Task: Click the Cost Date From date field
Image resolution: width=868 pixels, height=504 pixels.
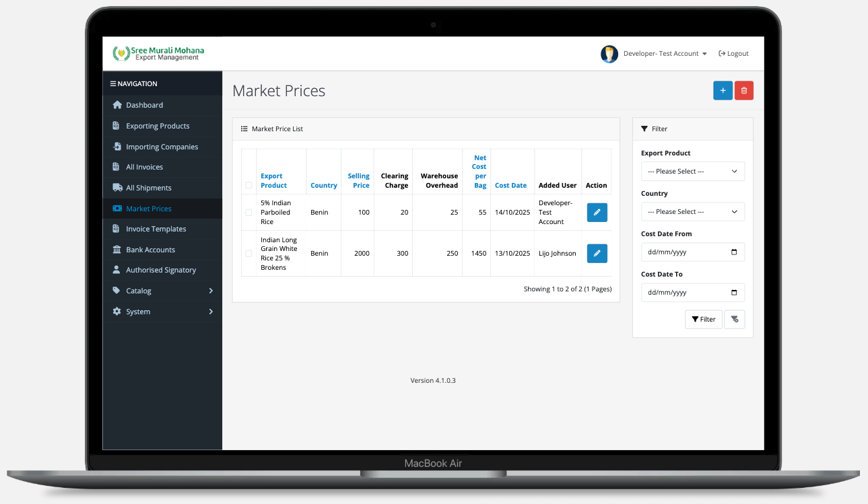Action: pyautogui.click(x=692, y=252)
